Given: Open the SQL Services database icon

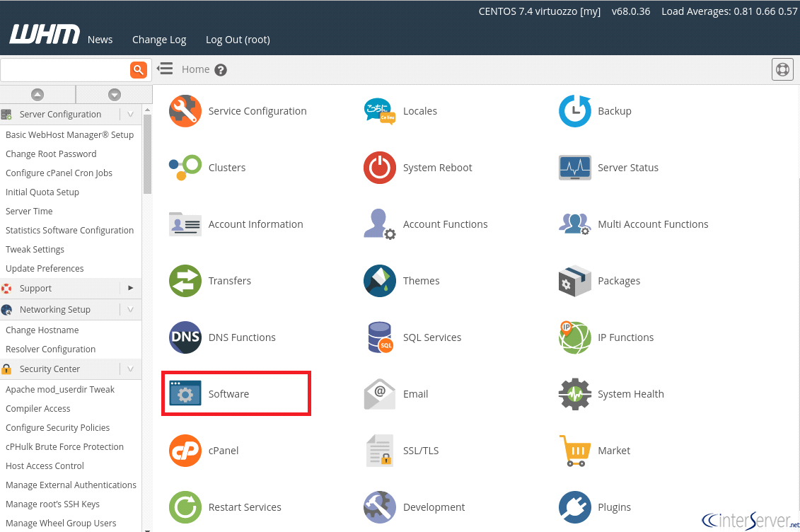Looking at the screenshot, I should click(x=380, y=337).
